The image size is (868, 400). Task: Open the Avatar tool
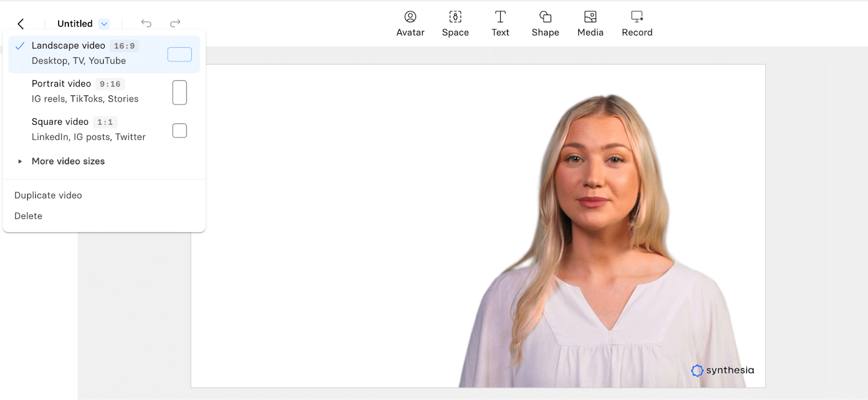410,24
